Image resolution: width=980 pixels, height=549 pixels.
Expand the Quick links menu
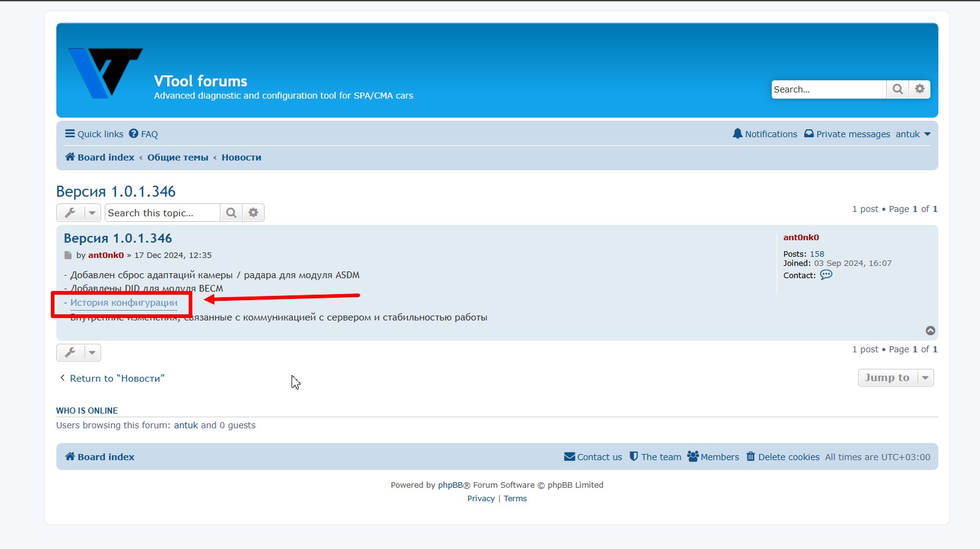[x=94, y=134]
